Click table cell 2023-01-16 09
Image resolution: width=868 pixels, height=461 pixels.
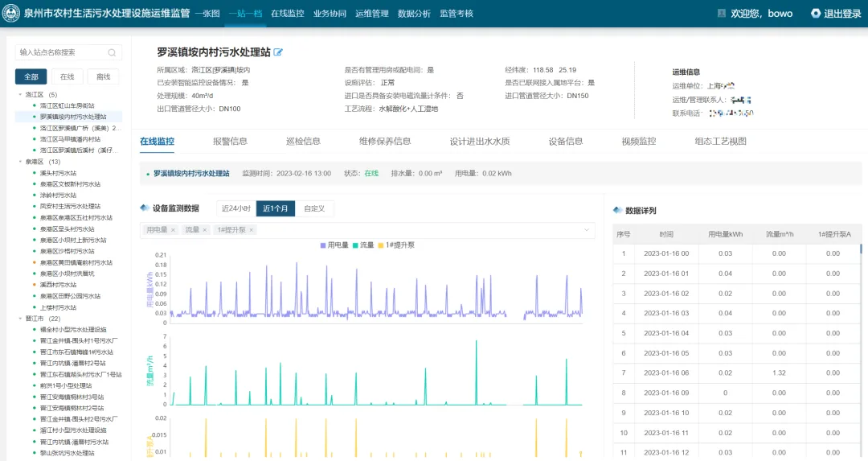coord(666,393)
